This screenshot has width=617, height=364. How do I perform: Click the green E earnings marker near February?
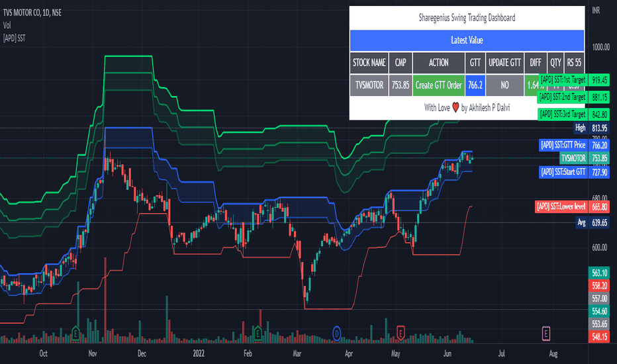(258, 334)
